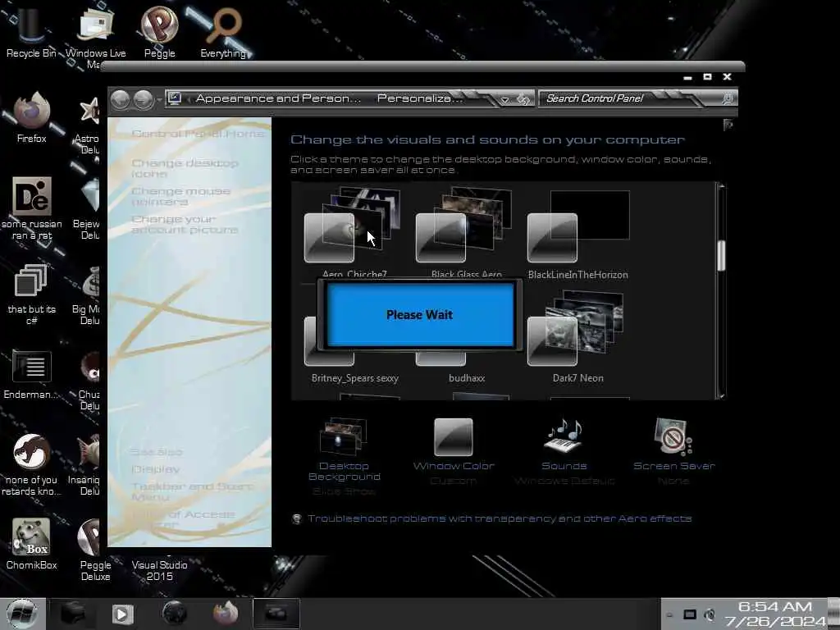The image size is (840, 630).
Task: Open the Display link under See also
Action: 155,469
